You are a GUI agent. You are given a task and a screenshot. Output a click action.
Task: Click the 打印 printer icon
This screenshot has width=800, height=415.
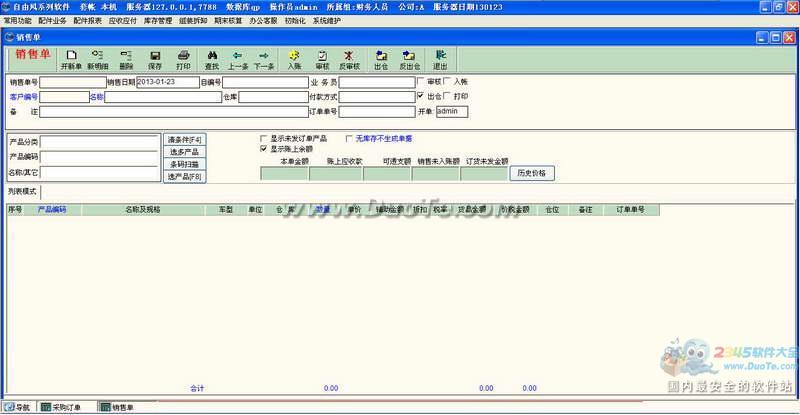click(183, 55)
